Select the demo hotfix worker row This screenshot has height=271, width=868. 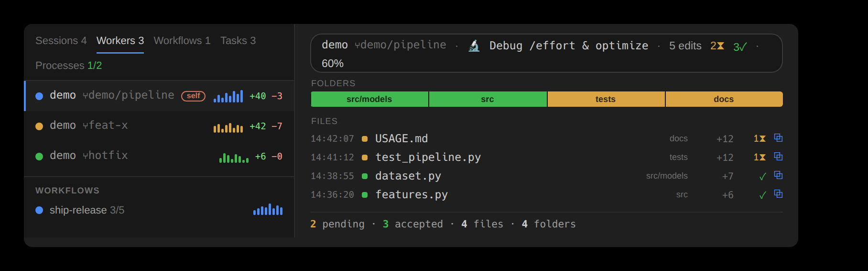[159, 156]
